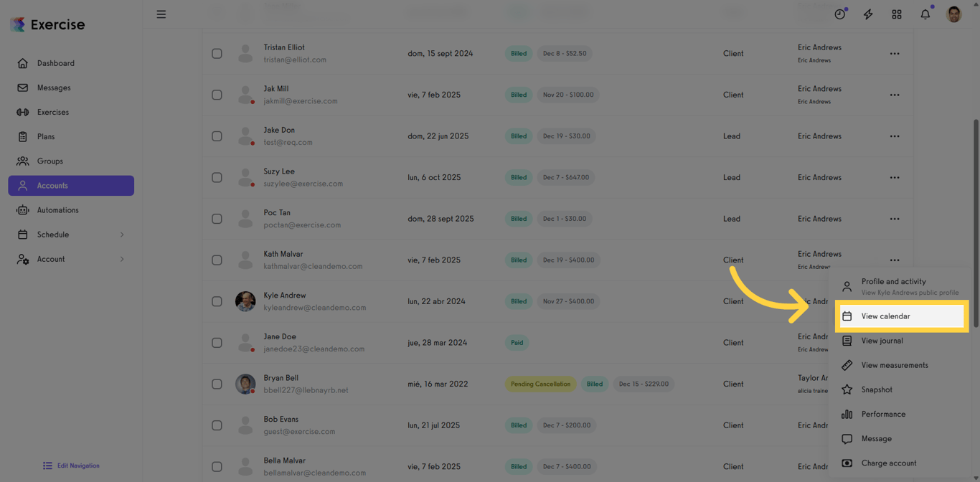
Task: Open three-dot menu for Tristan Elliot
Action: click(895, 54)
